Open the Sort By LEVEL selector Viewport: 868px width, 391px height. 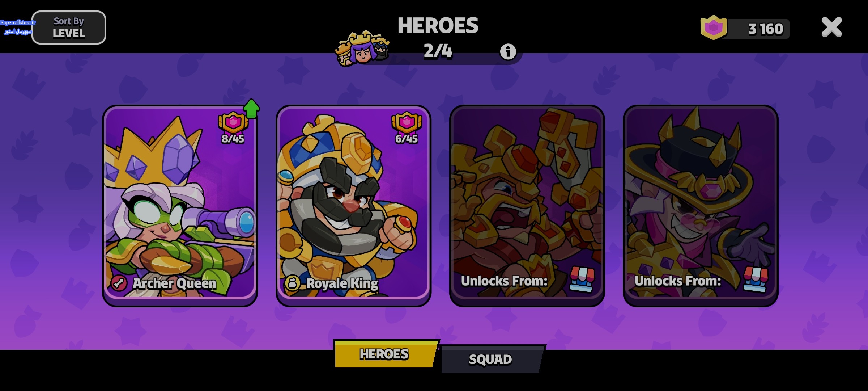point(69,28)
